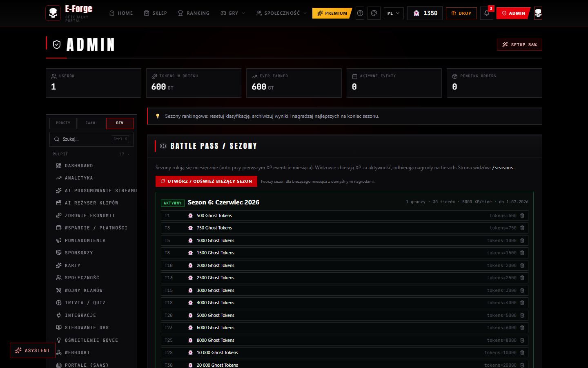
Task: Open the notifications bell
Action: pos(487,13)
